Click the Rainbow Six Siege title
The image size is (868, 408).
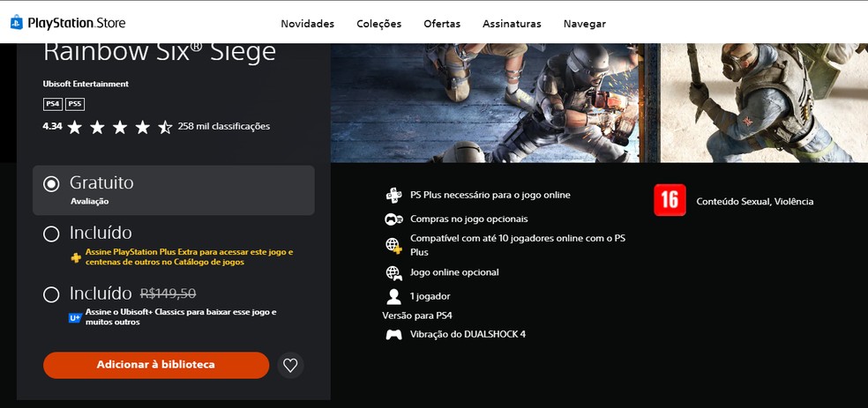(160, 53)
